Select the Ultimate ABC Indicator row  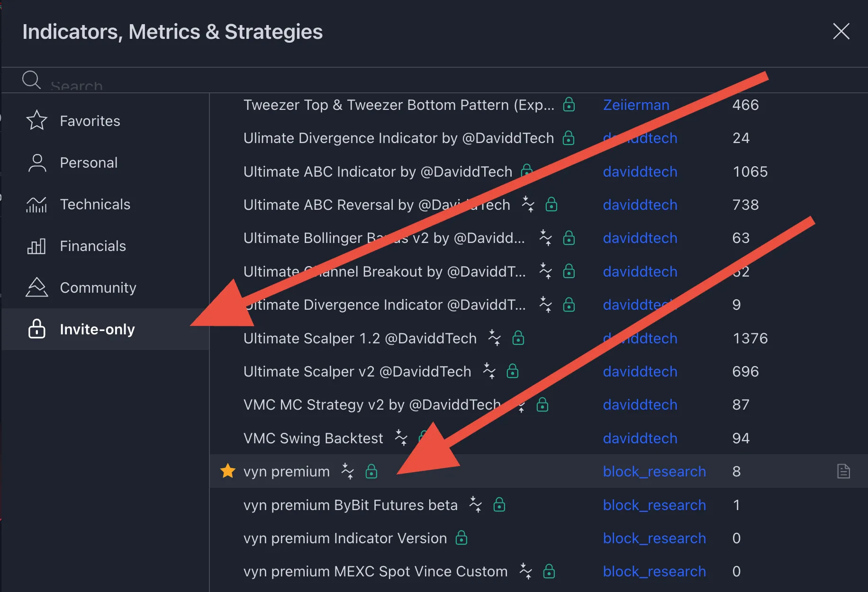point(378,171)
